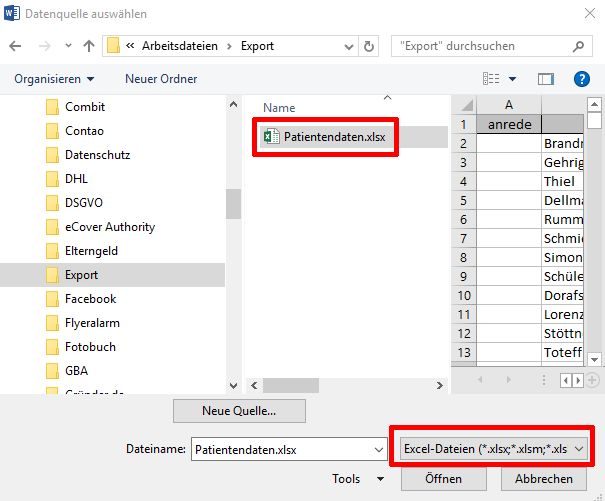Open the Tools dropdown menu
The image size is (605, 501).
point(358,479)
